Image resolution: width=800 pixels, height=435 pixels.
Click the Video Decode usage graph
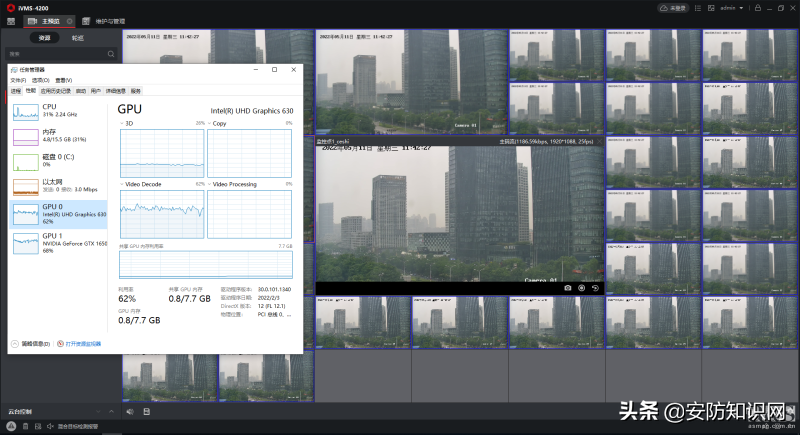pyautogui.click(x=162, y=214)
